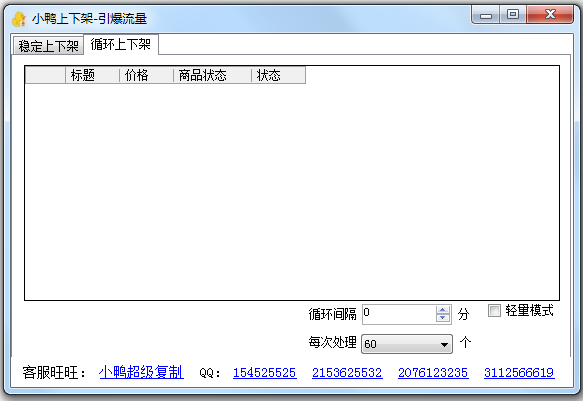
Task: Open the 每次处理 dropdown showing 60
Action: tap(407, 344)
